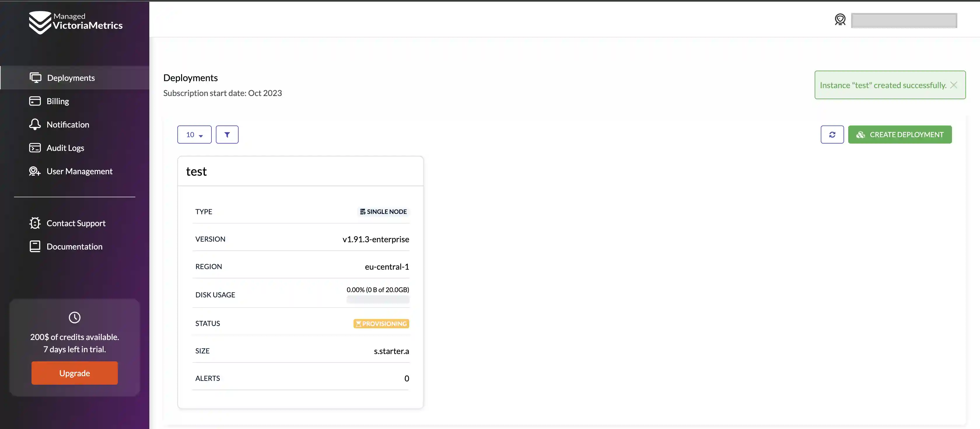Click the Audit Logs sidebar icon
This screenshot has height=429, width=980.
tap(35, 148)
